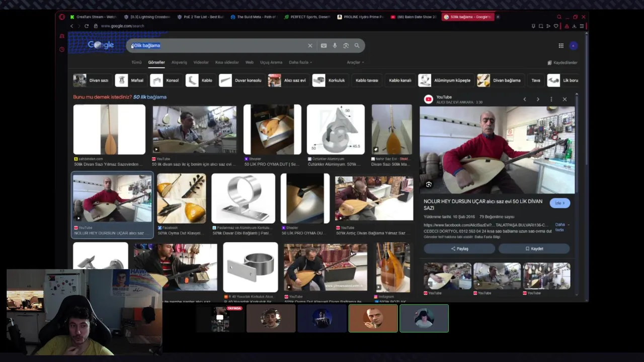Open the downloads icon in browser toolbar
Image resolution: width=644 pixels, height=362 pixels.
click(x=574, y=26)
